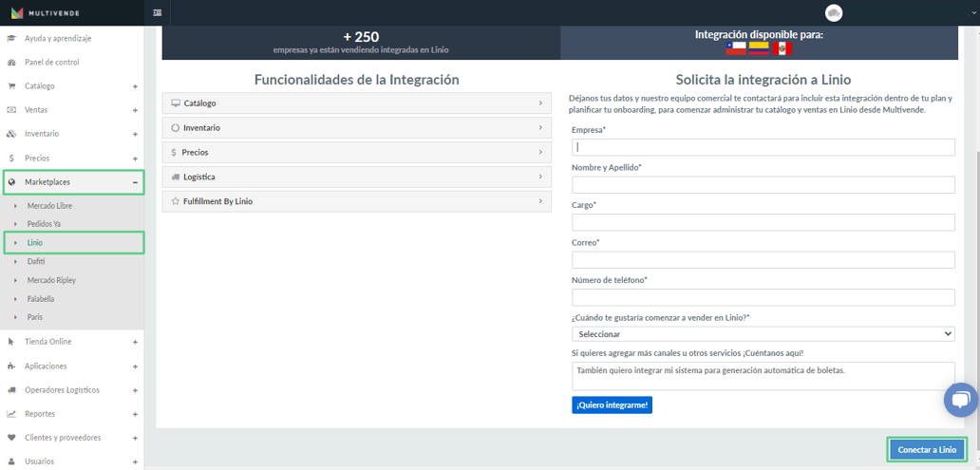Focus the Correo input field
The image size is (980, 470).
click(x=763, y=260)
